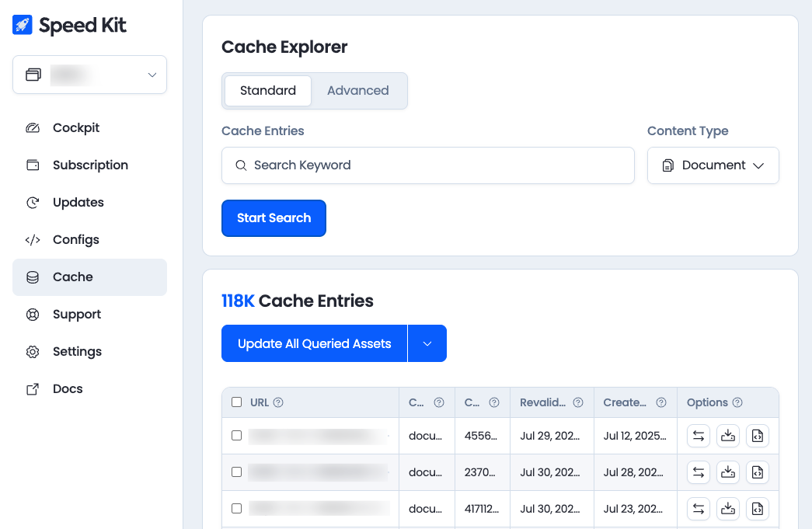Go to the Subscription page
812x529 pixels.
89,165
